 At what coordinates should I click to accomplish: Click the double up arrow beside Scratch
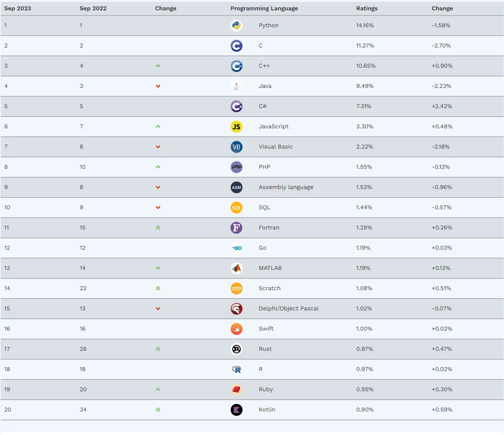158,288
